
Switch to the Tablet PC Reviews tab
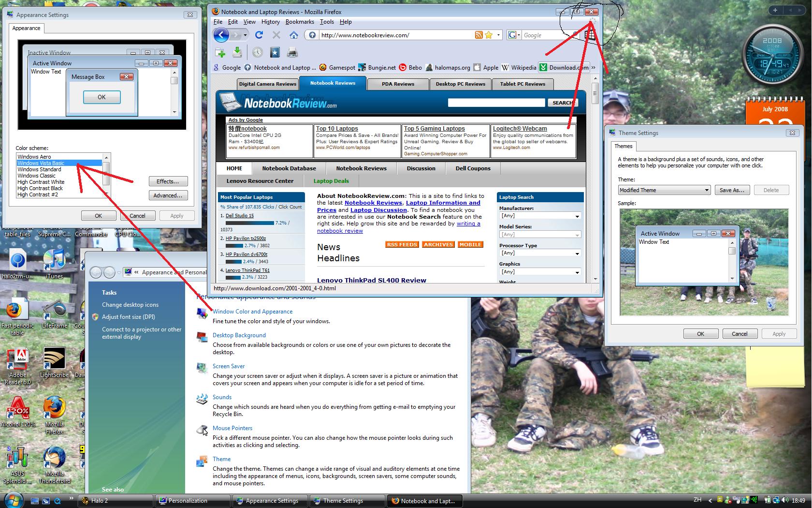coord(522,84)
